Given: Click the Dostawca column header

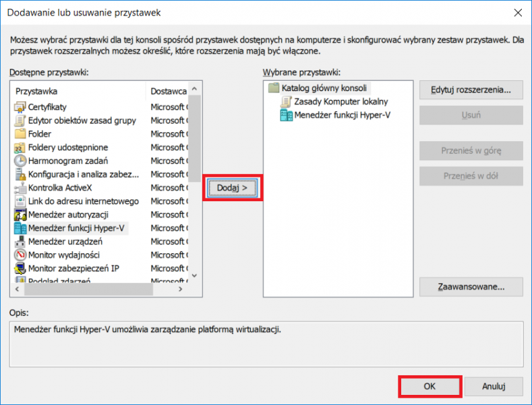Looking at the screenshot, I should point(167,90).
